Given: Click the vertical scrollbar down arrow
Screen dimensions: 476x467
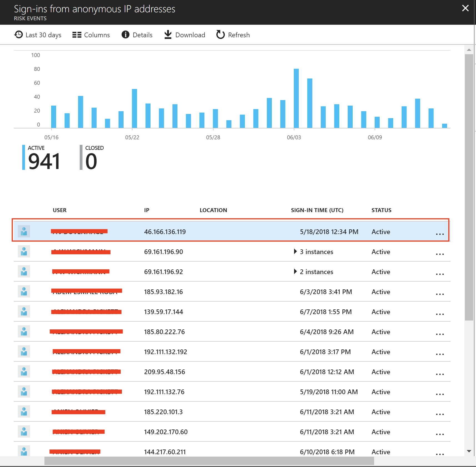Looking at the screenshot, I should coord(469,451).
